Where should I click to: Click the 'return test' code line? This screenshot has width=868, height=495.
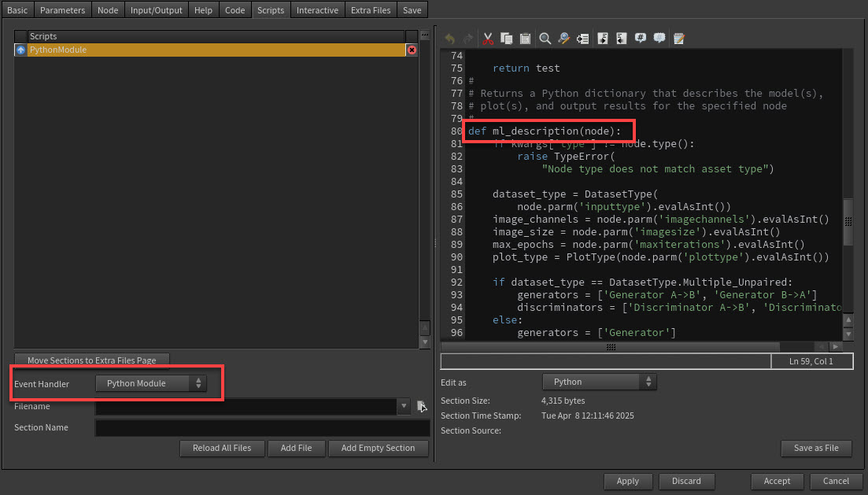coord(526,68)
